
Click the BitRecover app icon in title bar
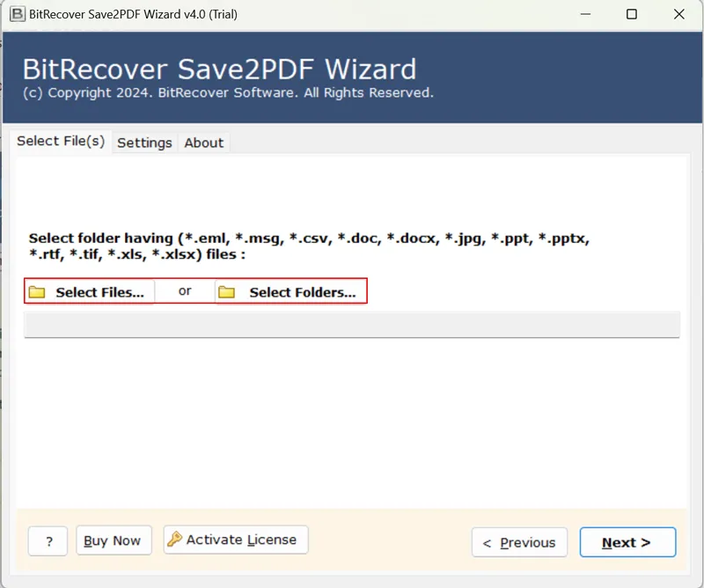coord(17,14)
